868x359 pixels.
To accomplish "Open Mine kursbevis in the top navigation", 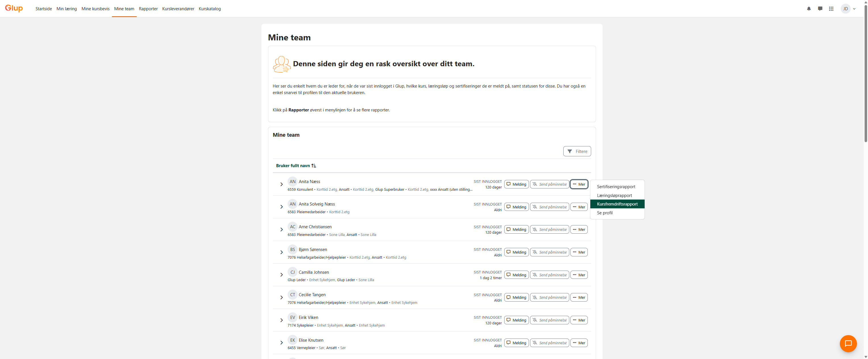I will (95, 9).
